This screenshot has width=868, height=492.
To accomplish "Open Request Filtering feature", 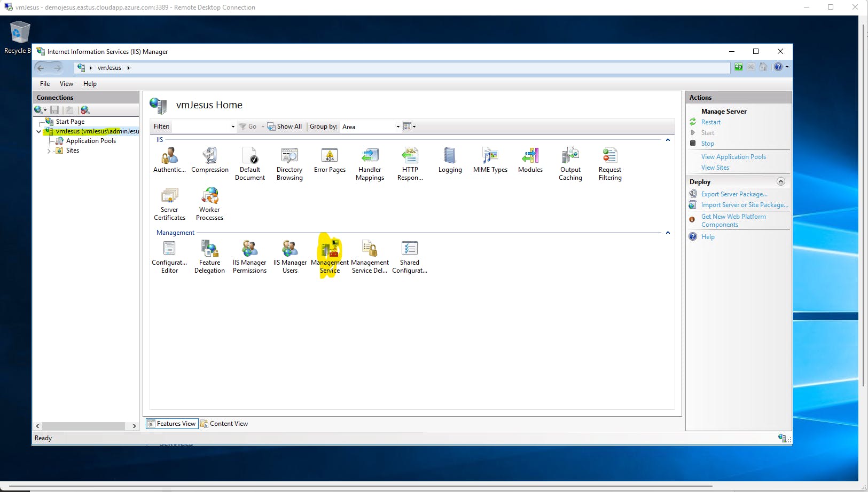I will [610, 164].
